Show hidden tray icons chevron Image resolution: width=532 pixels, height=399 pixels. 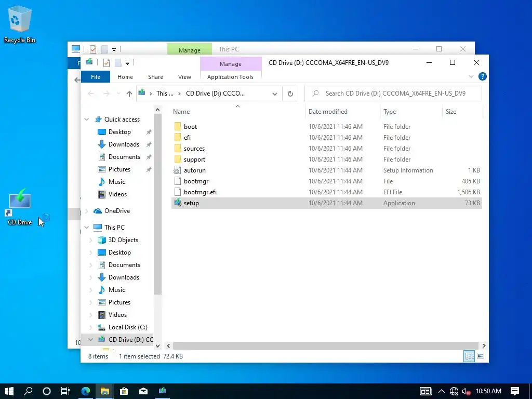[442, 391]
